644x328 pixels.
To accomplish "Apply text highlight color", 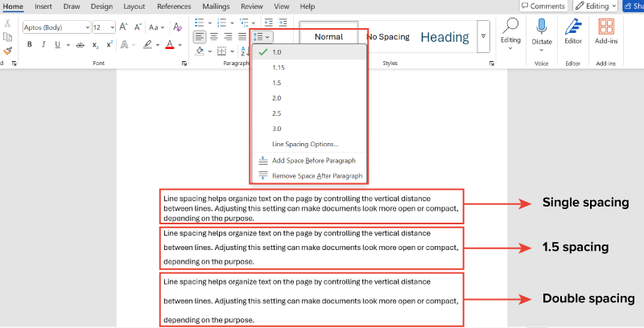I will (147, 44).
